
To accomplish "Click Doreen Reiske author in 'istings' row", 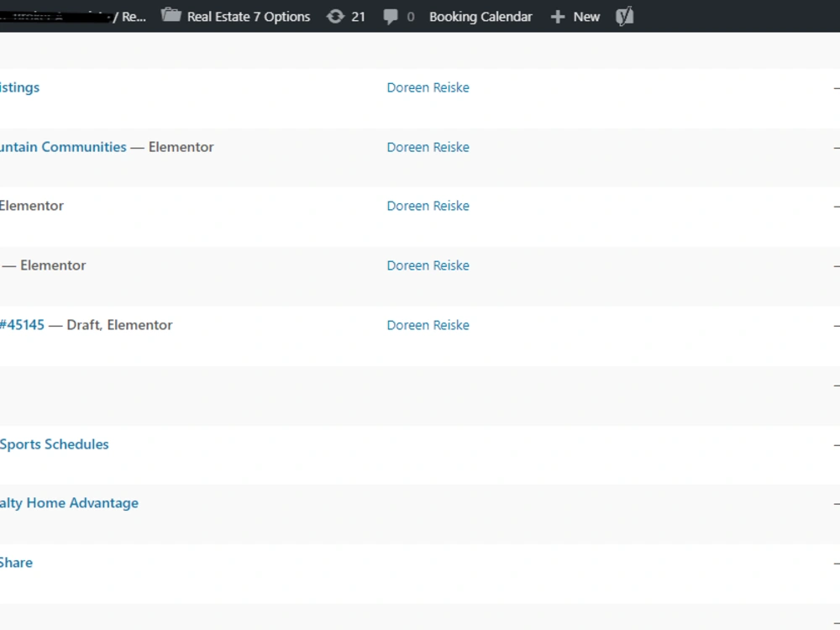I will [428, 87].
